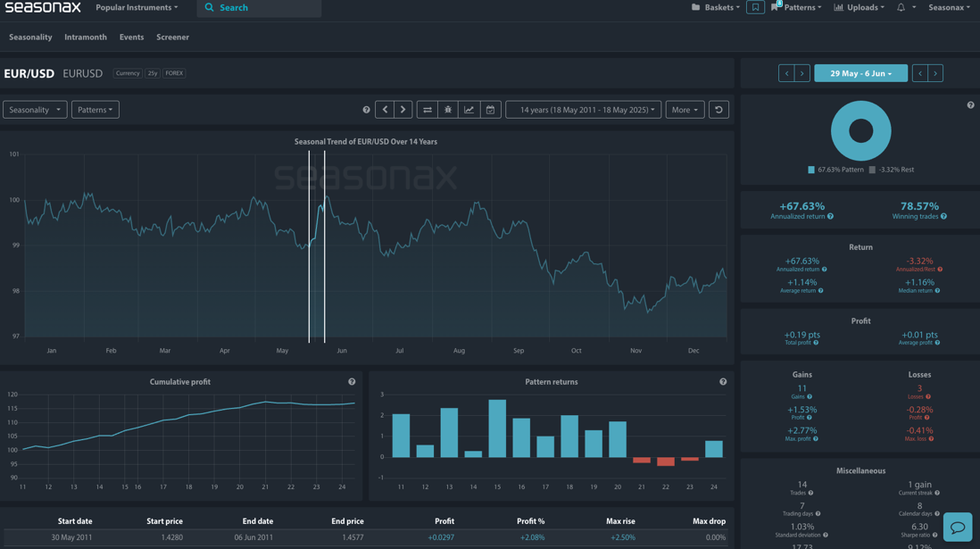The height and width of the screenshot is (549, 980).
Task: Click the 30 May 2011 start date cell
Action: tap(72, 537)
